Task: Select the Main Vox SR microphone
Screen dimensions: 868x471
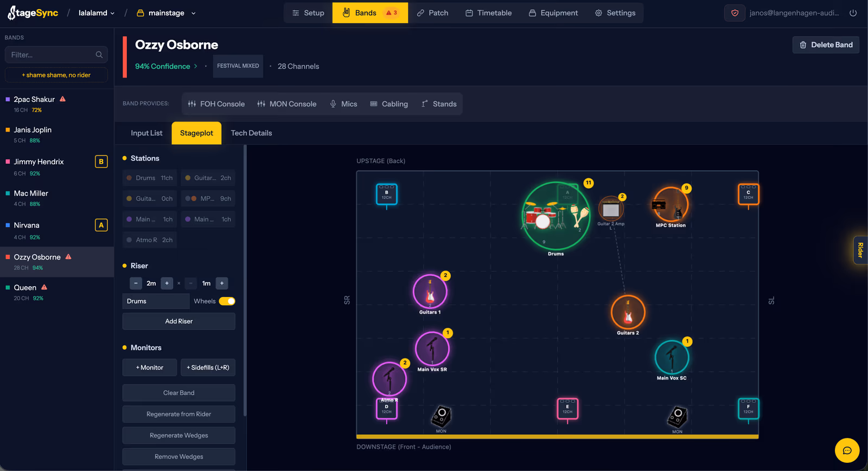Action: (x=432, y=349)
